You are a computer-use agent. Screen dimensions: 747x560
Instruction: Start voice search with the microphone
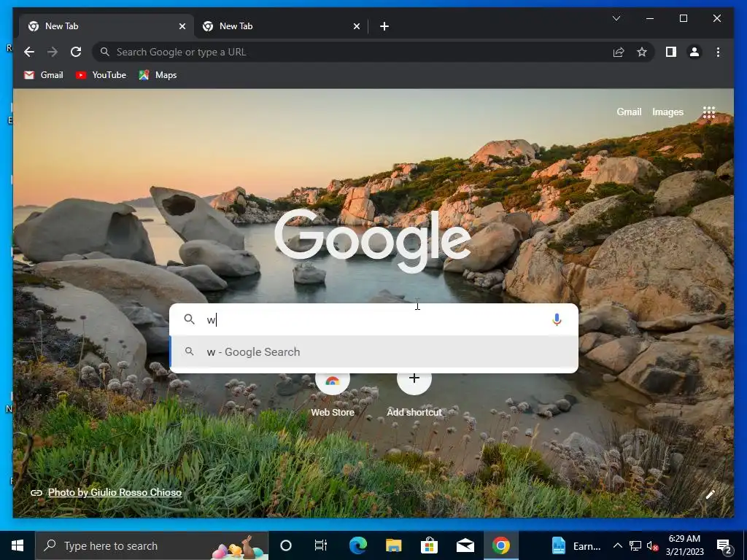pos(557,319)
